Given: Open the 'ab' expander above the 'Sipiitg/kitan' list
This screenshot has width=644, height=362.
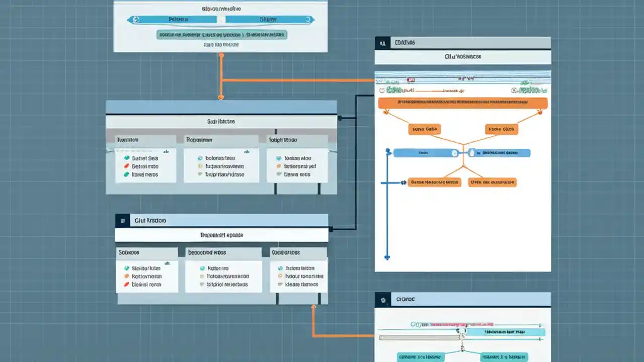Looking at the screenshot, I should (x=167, y=262).
